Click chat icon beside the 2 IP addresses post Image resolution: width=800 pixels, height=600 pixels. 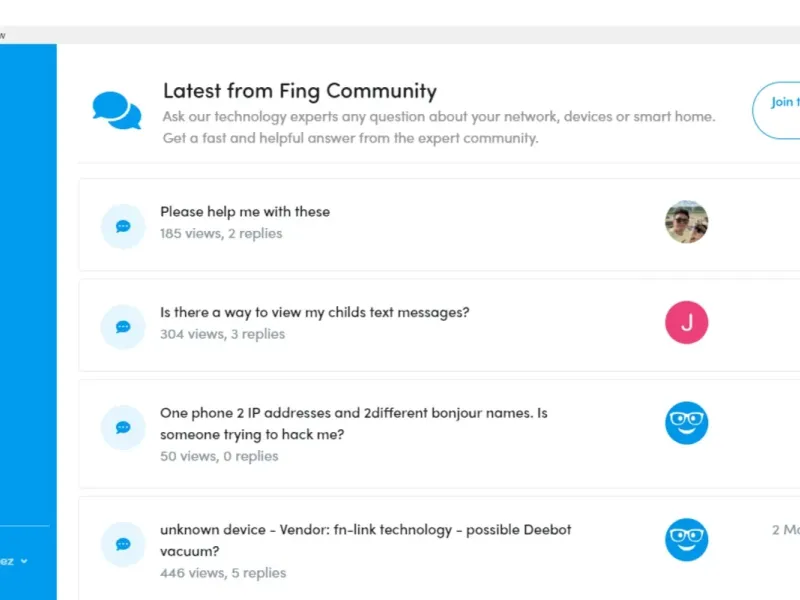pos(123,427)
